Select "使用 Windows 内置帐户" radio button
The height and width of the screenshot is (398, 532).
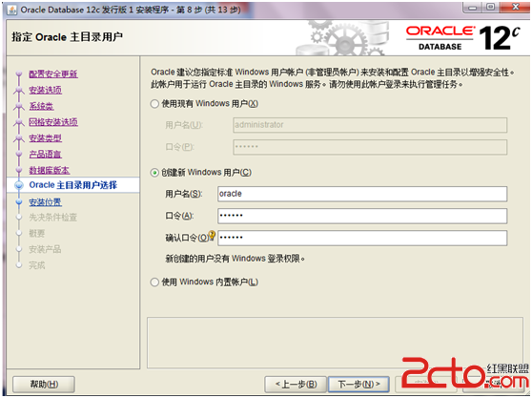click(x=154, y=283)
